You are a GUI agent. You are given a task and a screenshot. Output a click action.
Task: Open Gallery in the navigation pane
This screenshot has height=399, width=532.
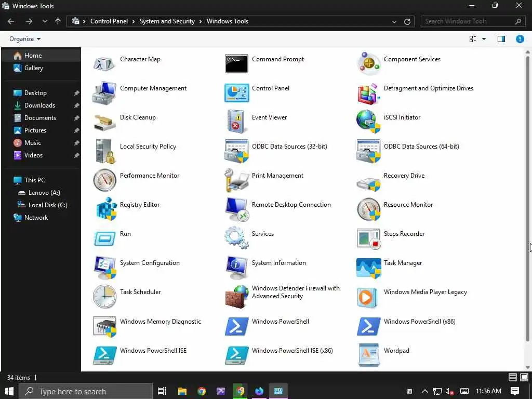[x=42, y=68]
